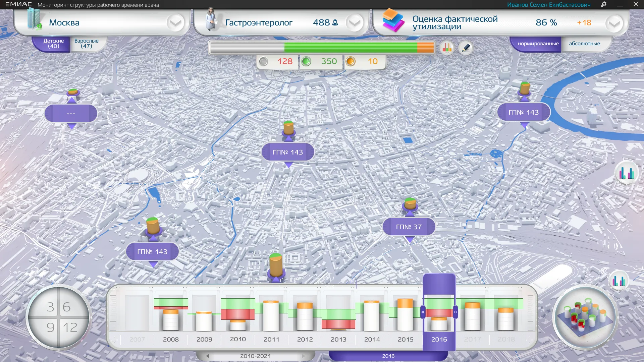This screenshot has width=644, height=362.
Task: Expand the Гастроэнтеролог specialty dropdown
Action: (354, 23)
